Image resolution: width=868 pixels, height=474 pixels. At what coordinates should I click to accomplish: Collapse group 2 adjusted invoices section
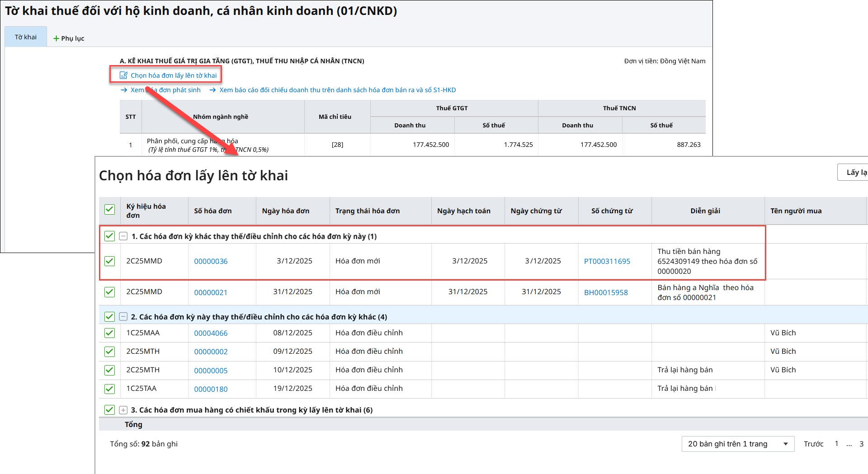pos(123,317)
